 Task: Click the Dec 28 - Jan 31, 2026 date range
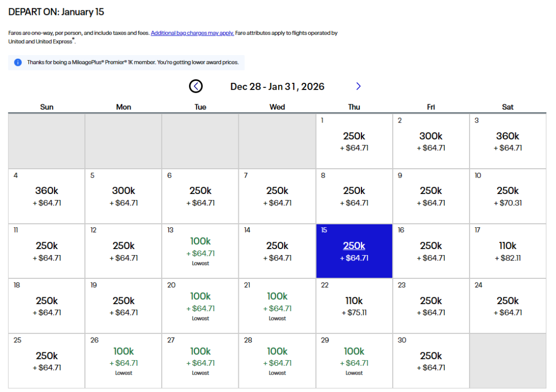click(x=277, y=86)
